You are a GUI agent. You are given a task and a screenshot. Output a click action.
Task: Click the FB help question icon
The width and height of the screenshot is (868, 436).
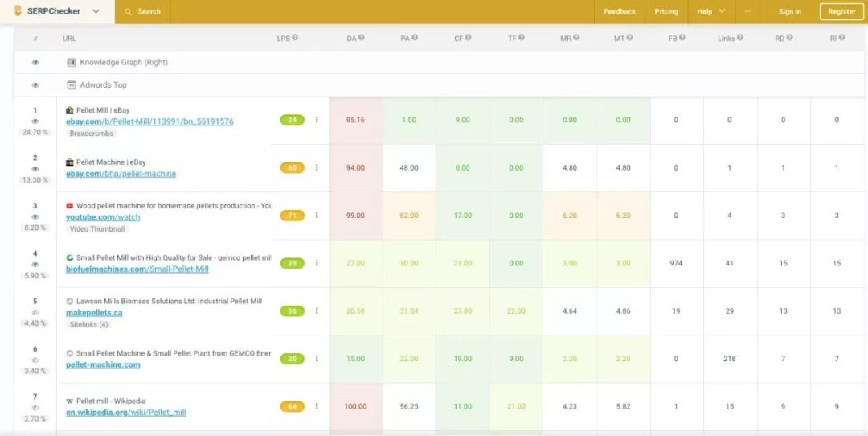pyautogui.click(x=682, y=38)
